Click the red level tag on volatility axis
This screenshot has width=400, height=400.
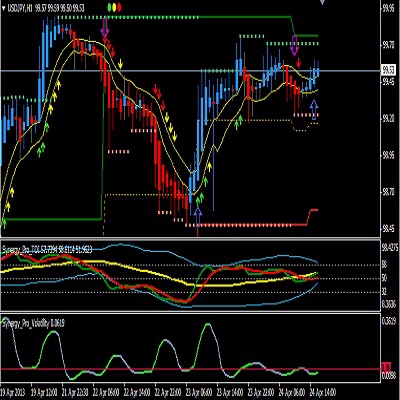pyautogui.click(x=386, y=368)
